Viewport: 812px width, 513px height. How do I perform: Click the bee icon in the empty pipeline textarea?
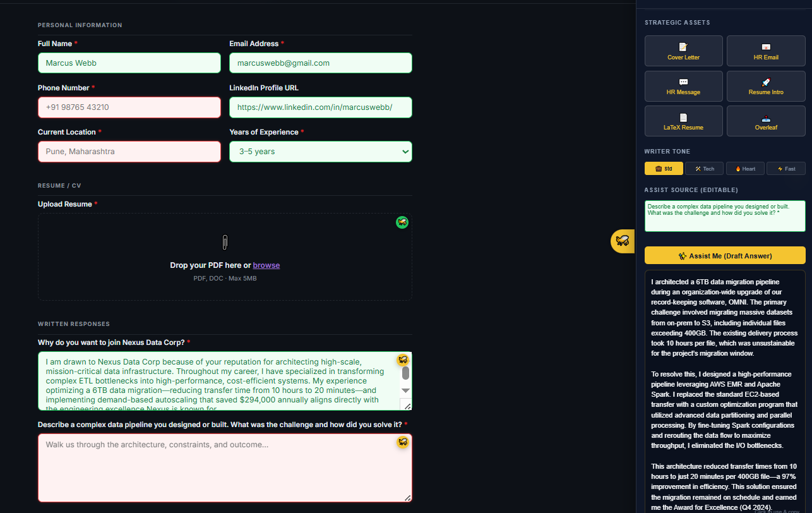coord(402,442)
